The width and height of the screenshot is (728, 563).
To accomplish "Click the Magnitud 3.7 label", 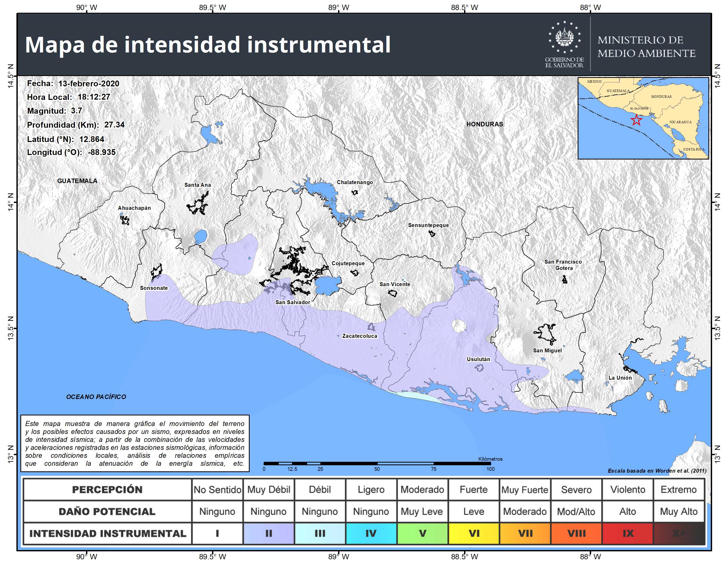I will pyautogui.click(x=55, y=111).
